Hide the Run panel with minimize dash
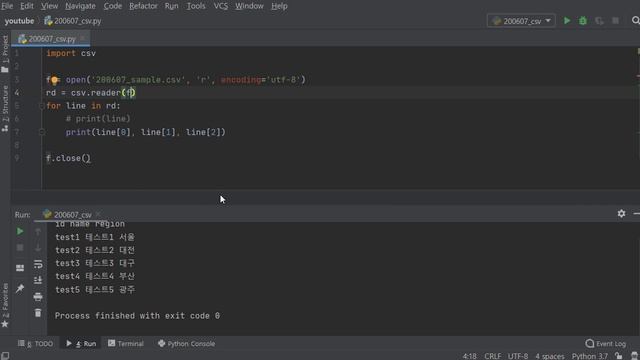This screenshot has height=360, width=640. 636,213
